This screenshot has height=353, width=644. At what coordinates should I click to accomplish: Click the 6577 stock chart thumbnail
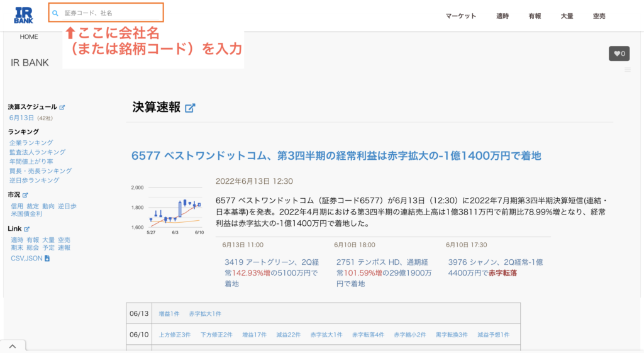167,210
